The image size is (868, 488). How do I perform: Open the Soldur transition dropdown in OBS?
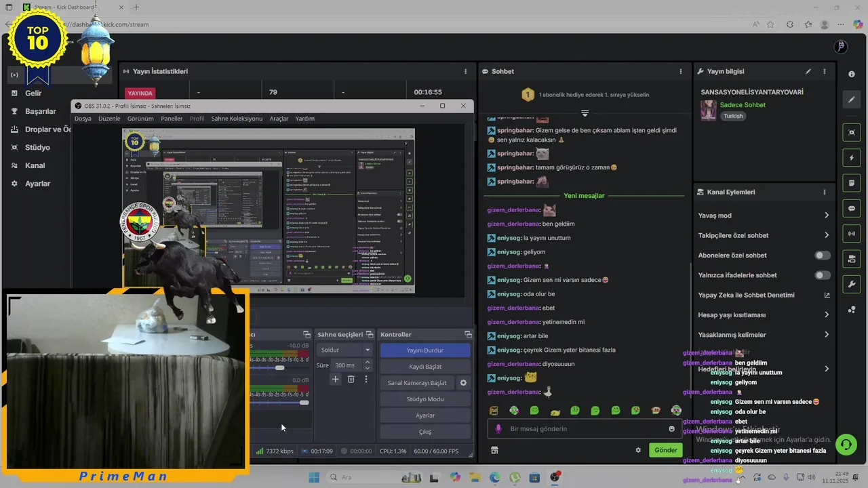pos(344,350)
